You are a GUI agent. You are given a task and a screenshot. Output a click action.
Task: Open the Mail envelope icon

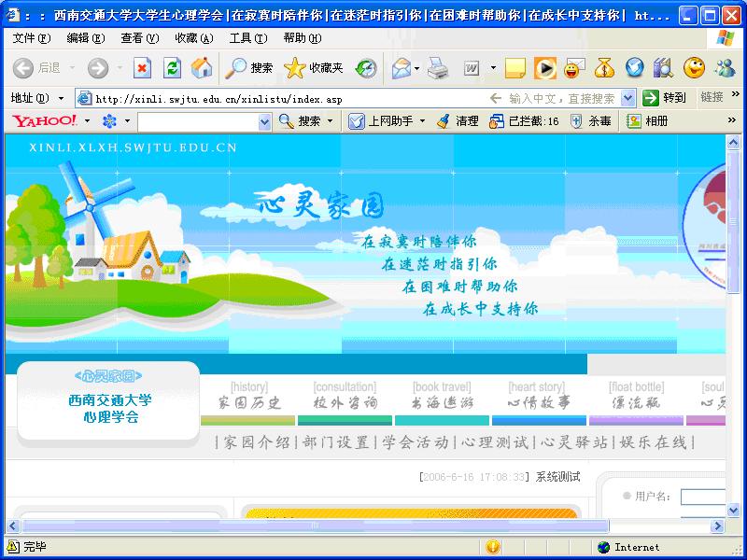point(401,68)
